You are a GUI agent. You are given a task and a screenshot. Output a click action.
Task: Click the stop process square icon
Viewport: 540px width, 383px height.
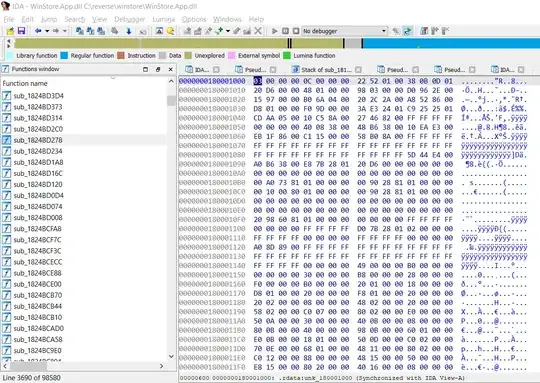coord(296,31)
